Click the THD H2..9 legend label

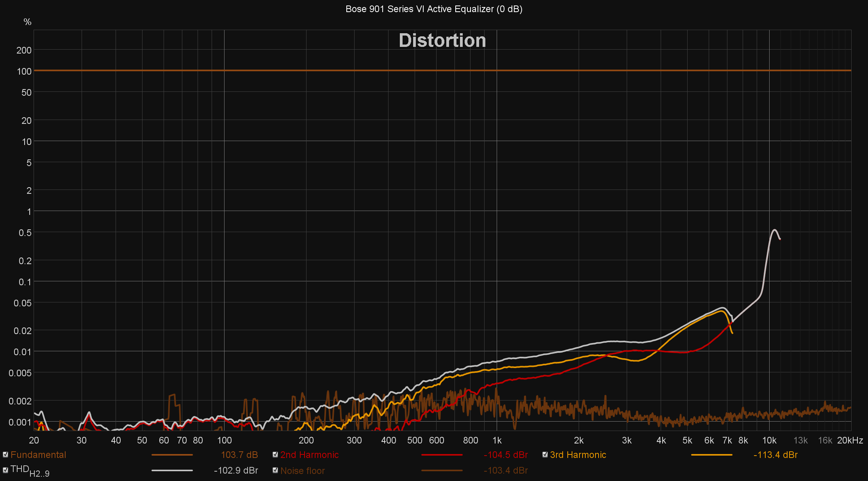pyautogui.click(x=30, y=471)
